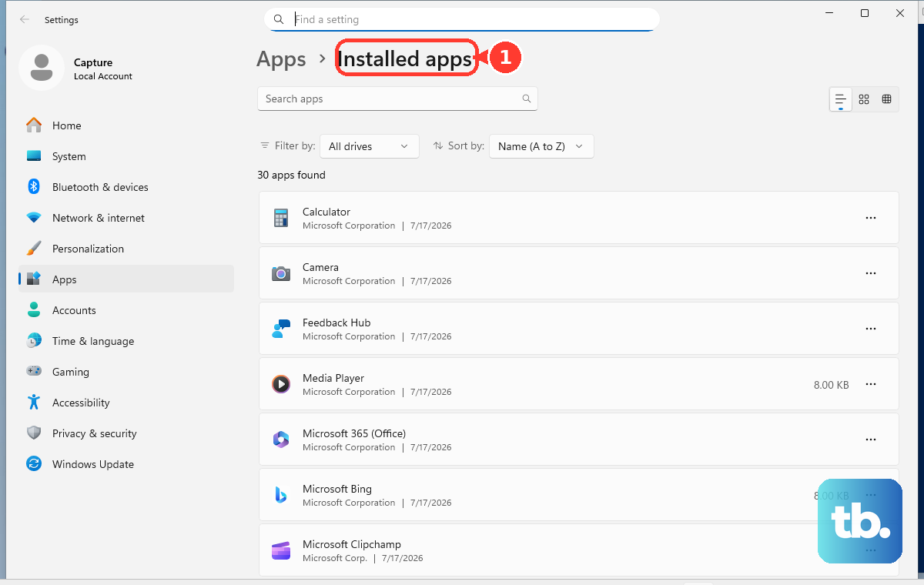Image resolution: width=924 pixels, height=585 pixels.
Task: Click the Calculator app icon
Action: 281,218
